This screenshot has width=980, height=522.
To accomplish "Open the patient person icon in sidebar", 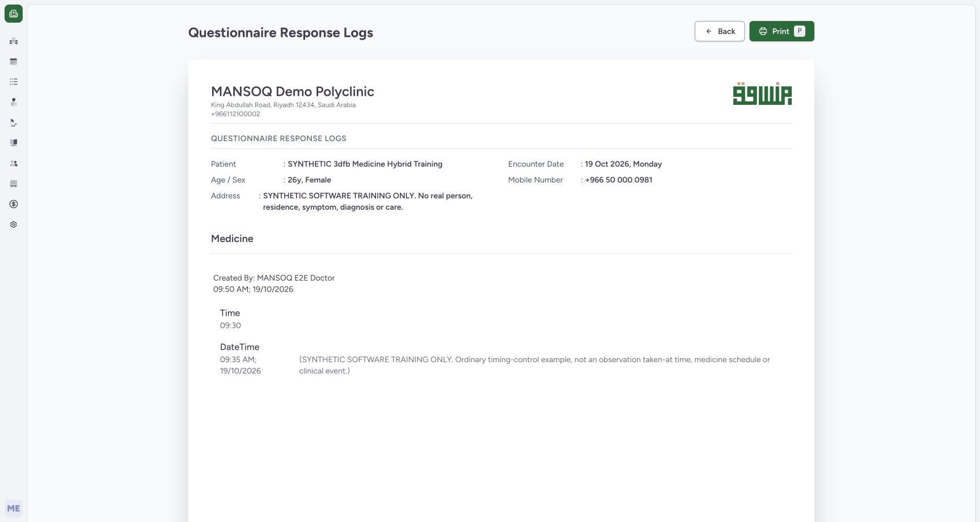I will [x=14, y=102].
